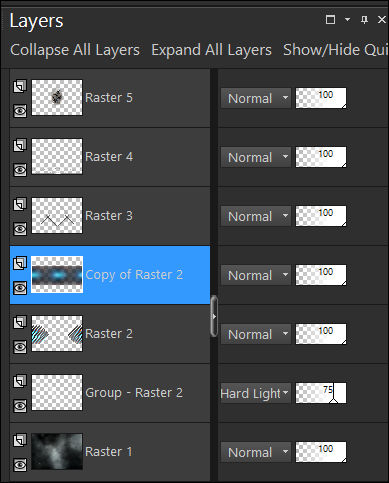Select the Raster 3 layer name

click(109, 216)
